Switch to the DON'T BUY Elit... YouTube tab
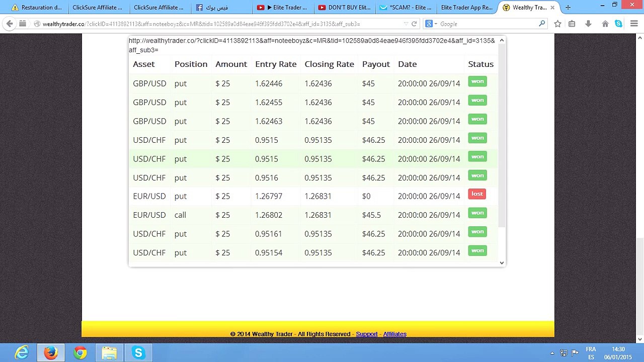644x362 pixels. [x=344, y=8]
